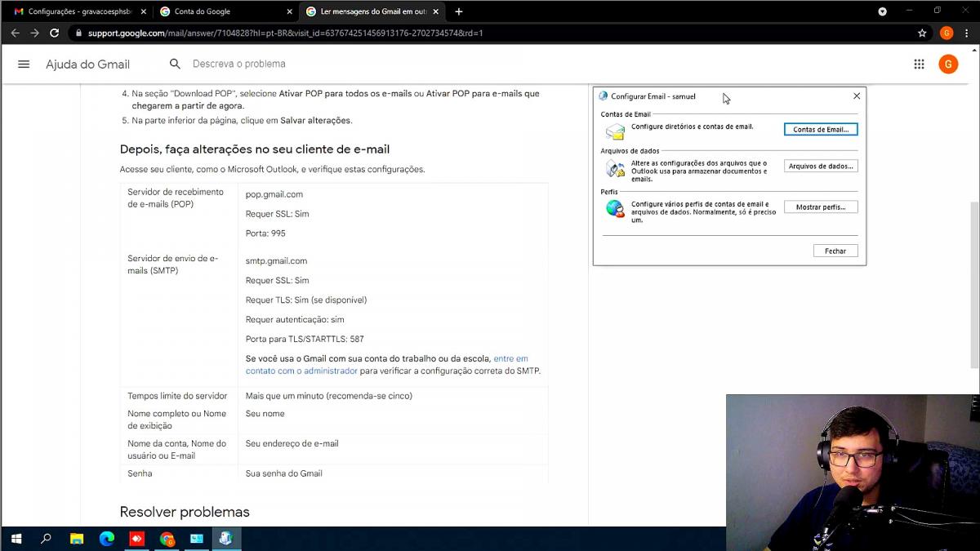Screen dimensions: 980x551
Task: Go back to the previous page
Action: [15, 33]
